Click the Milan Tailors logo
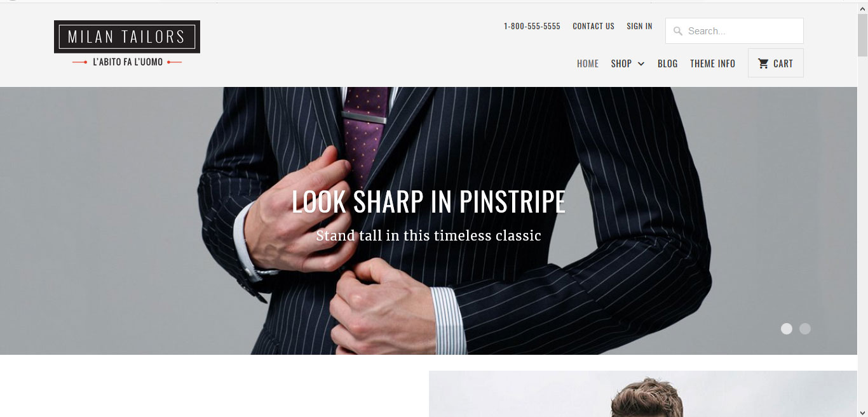 click(x=127, y=37)
